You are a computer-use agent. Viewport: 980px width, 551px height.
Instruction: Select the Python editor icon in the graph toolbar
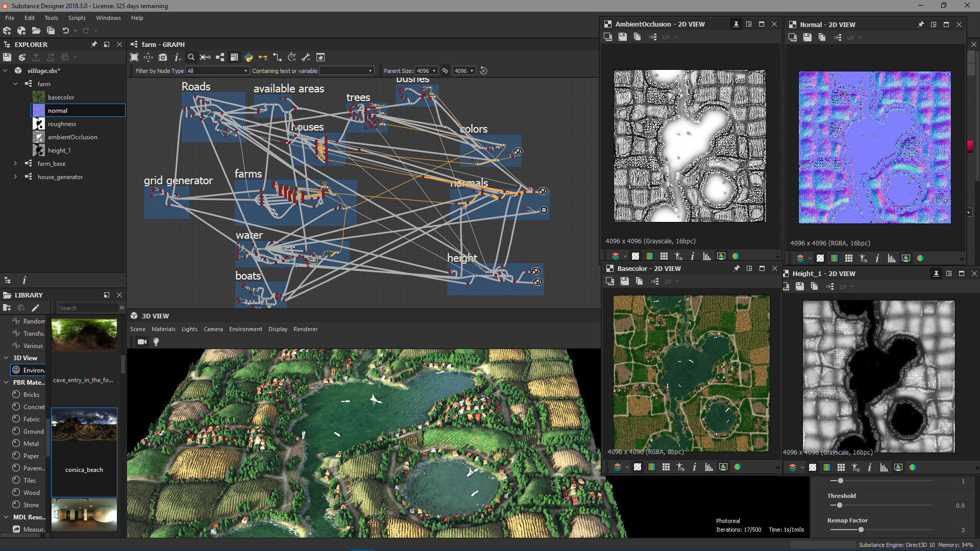pyautogui.click(x=249, y=57)
